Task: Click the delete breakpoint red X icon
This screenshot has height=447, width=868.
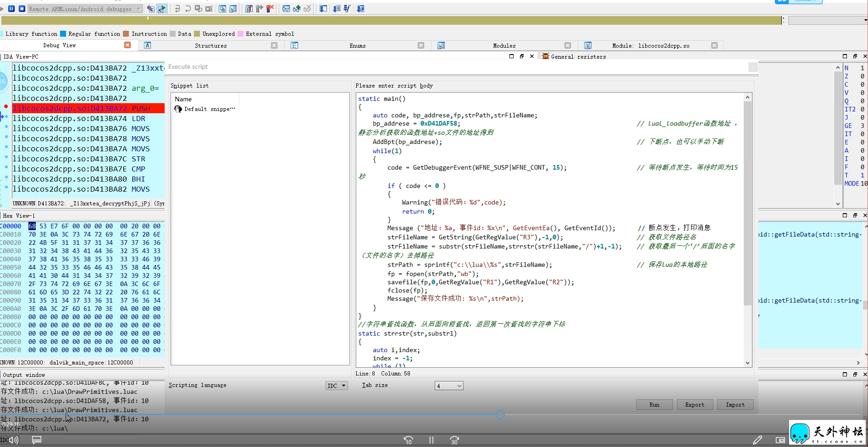Action: pyautogui.click(x=270, y=9)
